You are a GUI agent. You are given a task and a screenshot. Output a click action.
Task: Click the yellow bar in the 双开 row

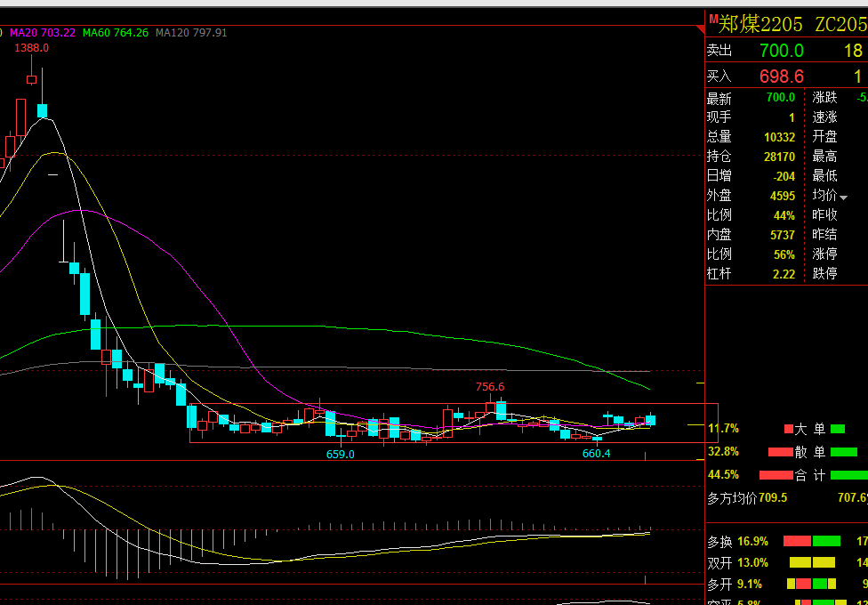(812, 563)
